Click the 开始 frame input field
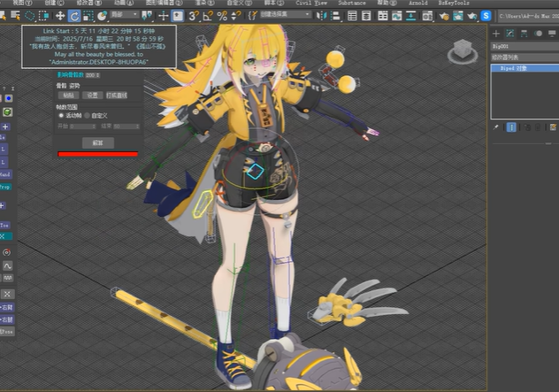This screenshot has height=392, width=559. coord(83,127)
